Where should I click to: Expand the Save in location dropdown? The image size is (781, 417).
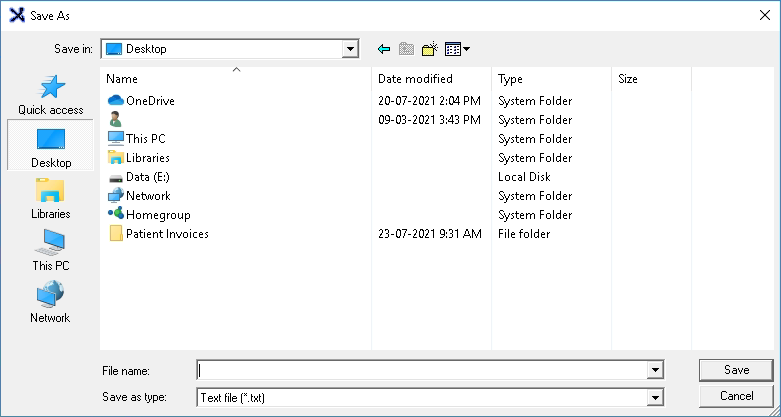click(x=350, y=49)
